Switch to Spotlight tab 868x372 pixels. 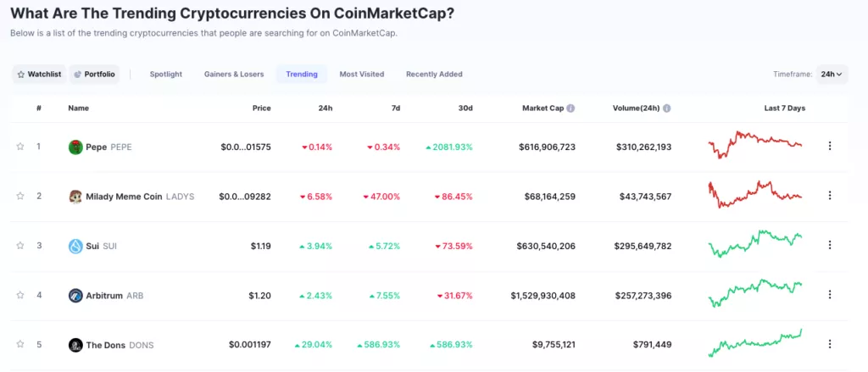[166, 75]
